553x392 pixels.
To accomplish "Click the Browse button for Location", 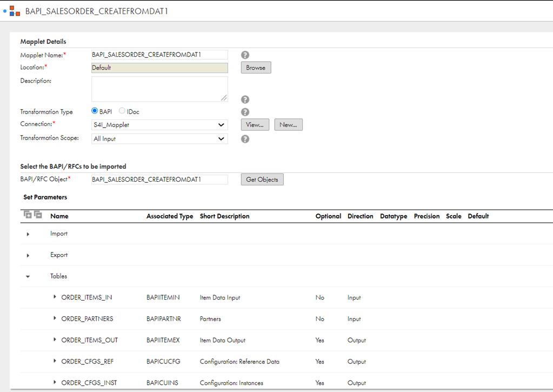I will [x=256, y=68].
